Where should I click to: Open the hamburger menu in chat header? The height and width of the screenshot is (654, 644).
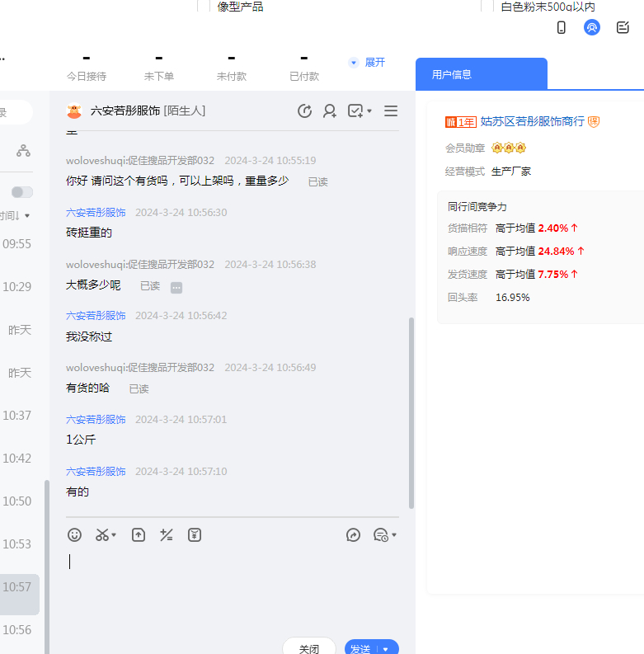[391, 111]
